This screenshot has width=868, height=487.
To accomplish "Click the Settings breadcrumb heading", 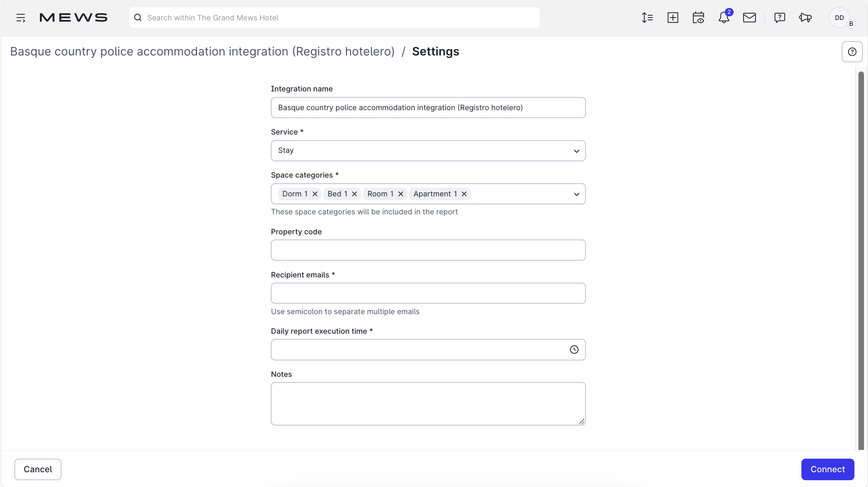I will click(436, 51).
